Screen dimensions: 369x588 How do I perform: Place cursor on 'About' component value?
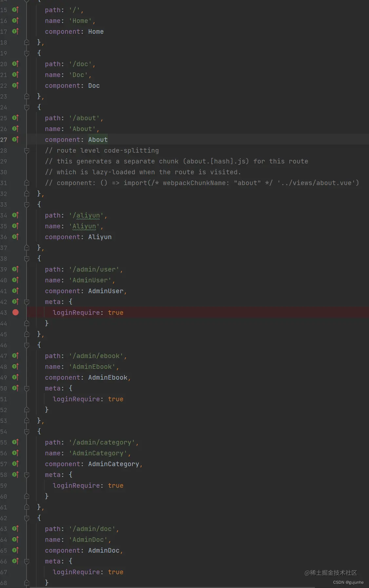[98, 140]
